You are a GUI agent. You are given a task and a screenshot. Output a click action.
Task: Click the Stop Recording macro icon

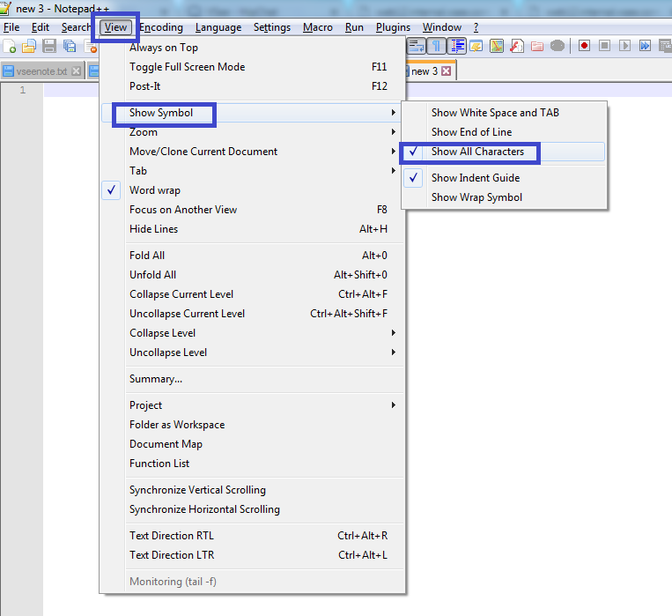[x=604, y=46]
